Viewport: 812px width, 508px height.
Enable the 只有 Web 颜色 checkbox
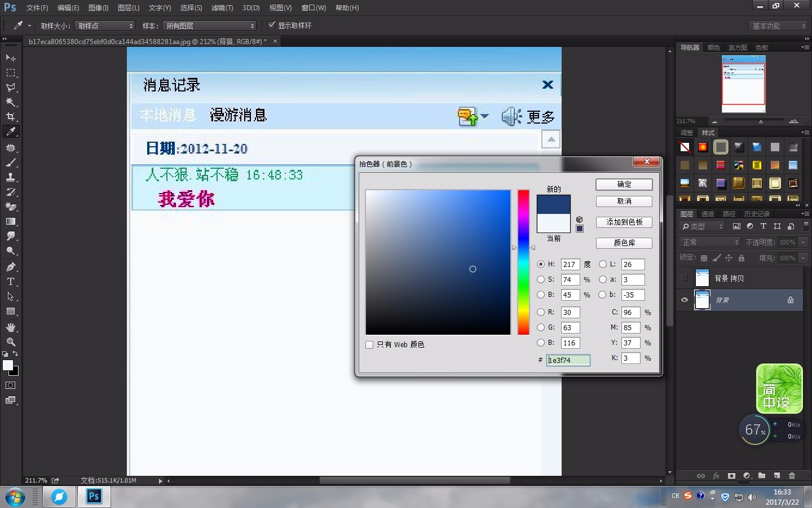[x=370, y=345]
